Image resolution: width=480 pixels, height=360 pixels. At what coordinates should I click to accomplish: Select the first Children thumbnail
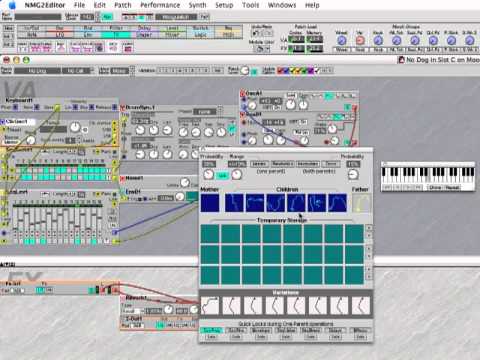pyautogui.click(x=234, y=203)
